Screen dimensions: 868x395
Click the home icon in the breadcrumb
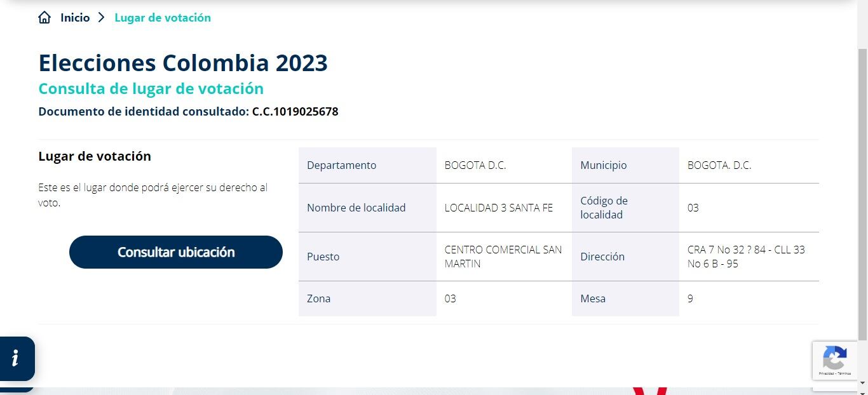[x=44, y=17]
